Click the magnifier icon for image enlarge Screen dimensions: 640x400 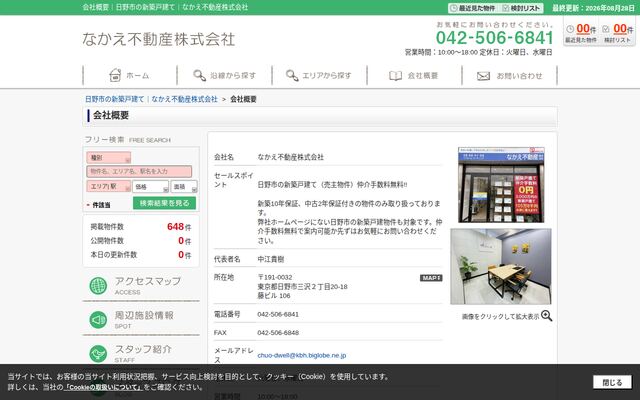coord(547,316)
